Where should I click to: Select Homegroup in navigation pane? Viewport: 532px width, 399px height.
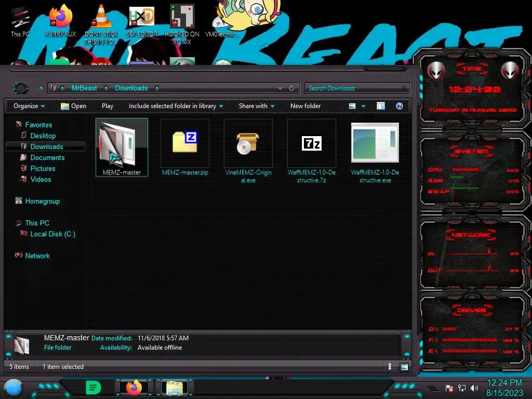point(43,201)
